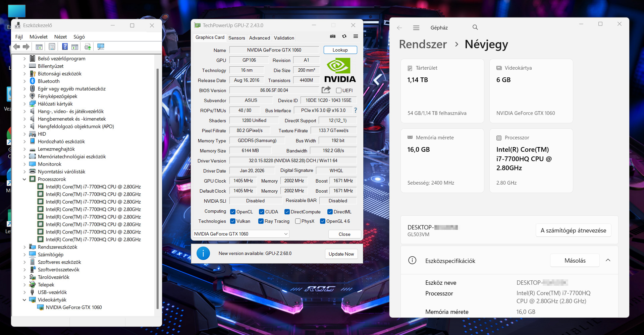Click the Close button in GPU-Z
This screenshot has width=644, height=335.
[344, 234]
